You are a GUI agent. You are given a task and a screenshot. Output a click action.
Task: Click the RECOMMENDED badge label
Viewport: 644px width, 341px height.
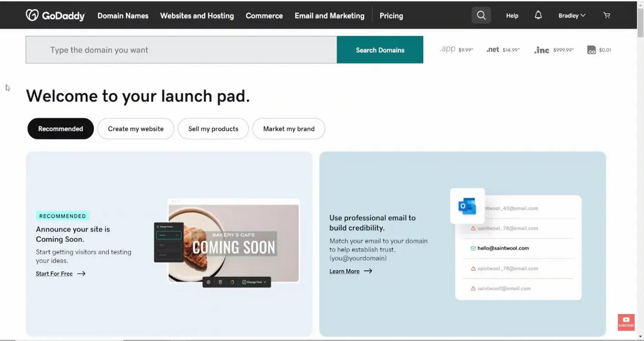point(62,216)
